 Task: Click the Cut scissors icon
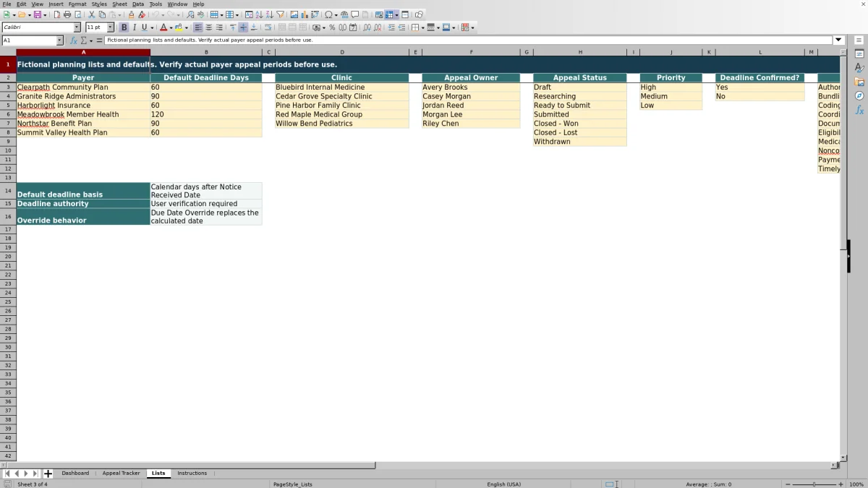pos(91,14)
